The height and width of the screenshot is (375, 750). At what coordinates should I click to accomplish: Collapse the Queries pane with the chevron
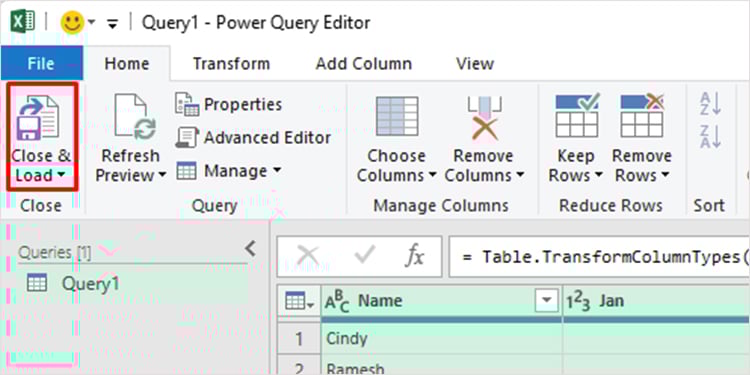coord(251,249)
